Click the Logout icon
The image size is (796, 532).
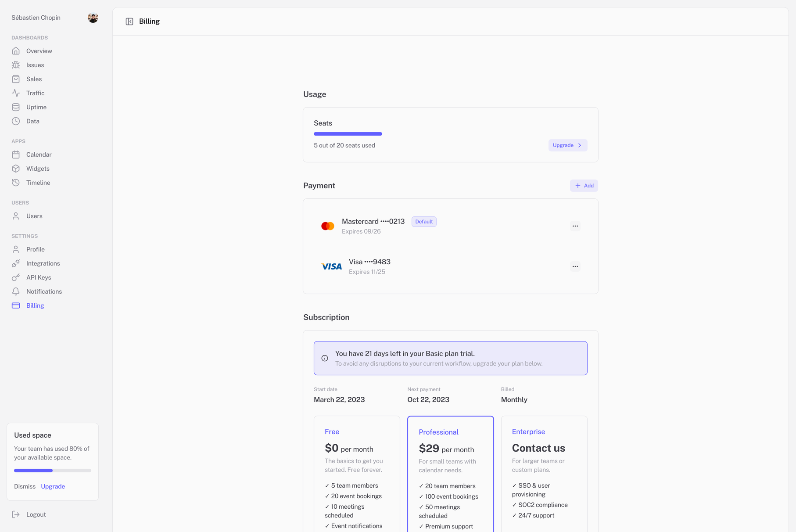tap(16, 514)
